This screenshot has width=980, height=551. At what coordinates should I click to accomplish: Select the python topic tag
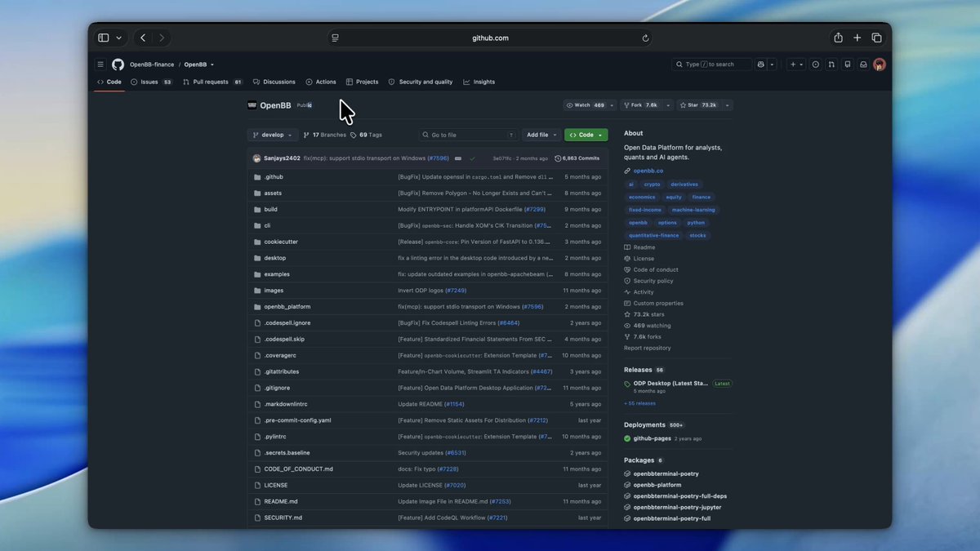[x=696, y=223]
